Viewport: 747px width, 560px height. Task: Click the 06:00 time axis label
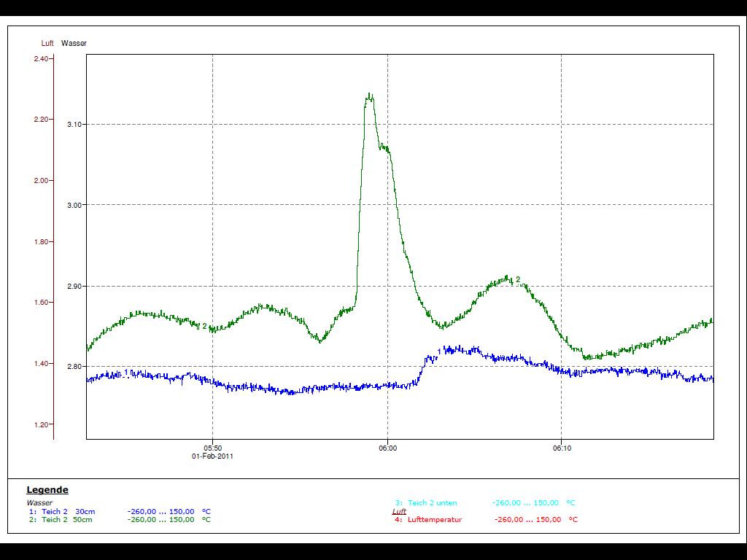pyautogui.click(x=387, y=448)
